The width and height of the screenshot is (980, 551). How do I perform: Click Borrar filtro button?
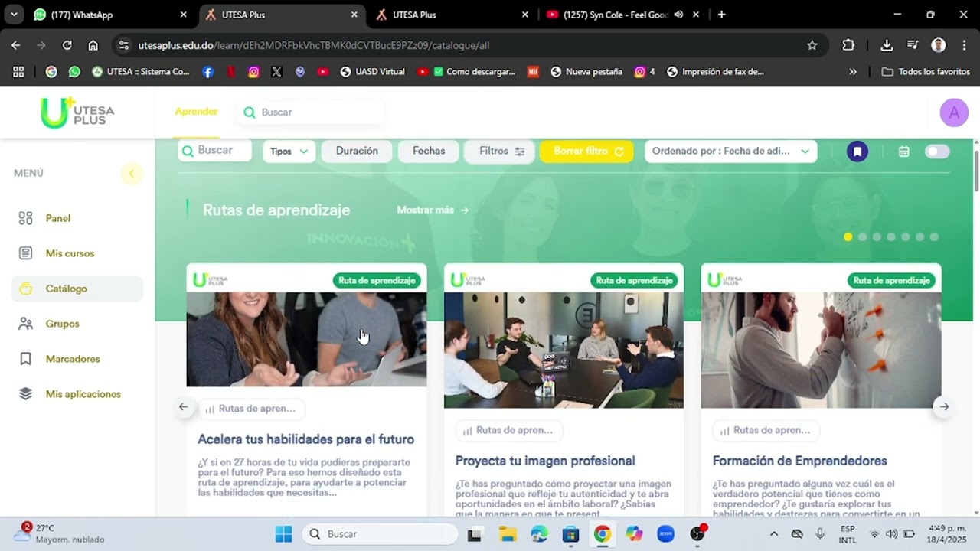(587, 152)
